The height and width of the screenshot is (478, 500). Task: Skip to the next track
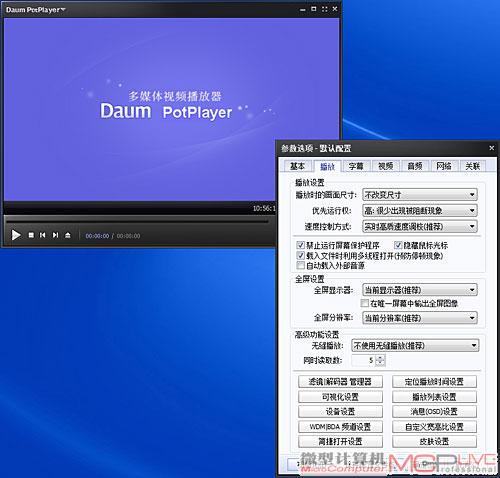point(55,235)
